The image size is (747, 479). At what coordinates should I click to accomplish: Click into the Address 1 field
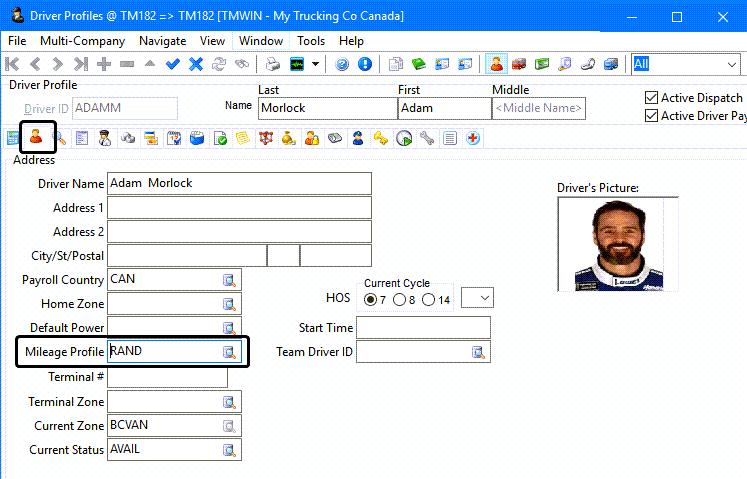239,208
